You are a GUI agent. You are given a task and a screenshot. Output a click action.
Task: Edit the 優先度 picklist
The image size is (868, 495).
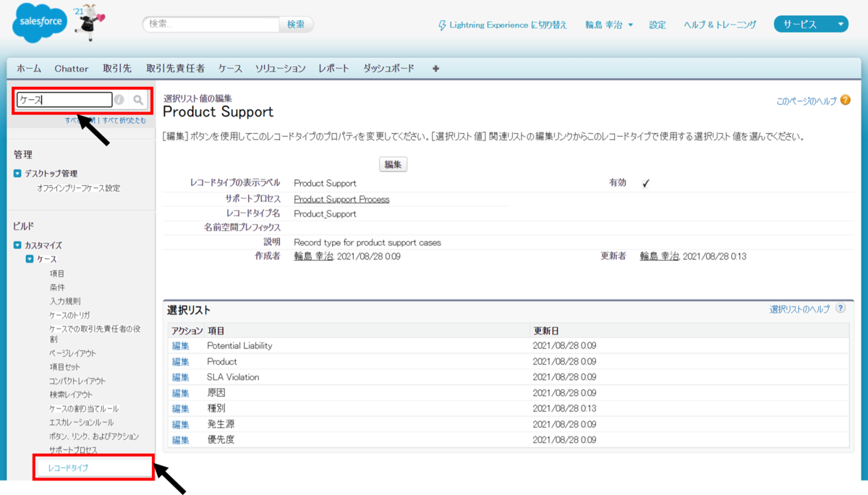[180, 440]
